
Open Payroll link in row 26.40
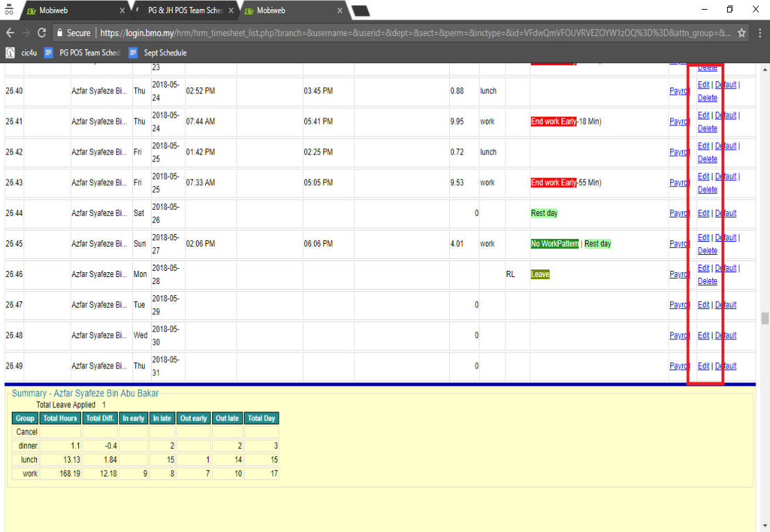[680, 91]
